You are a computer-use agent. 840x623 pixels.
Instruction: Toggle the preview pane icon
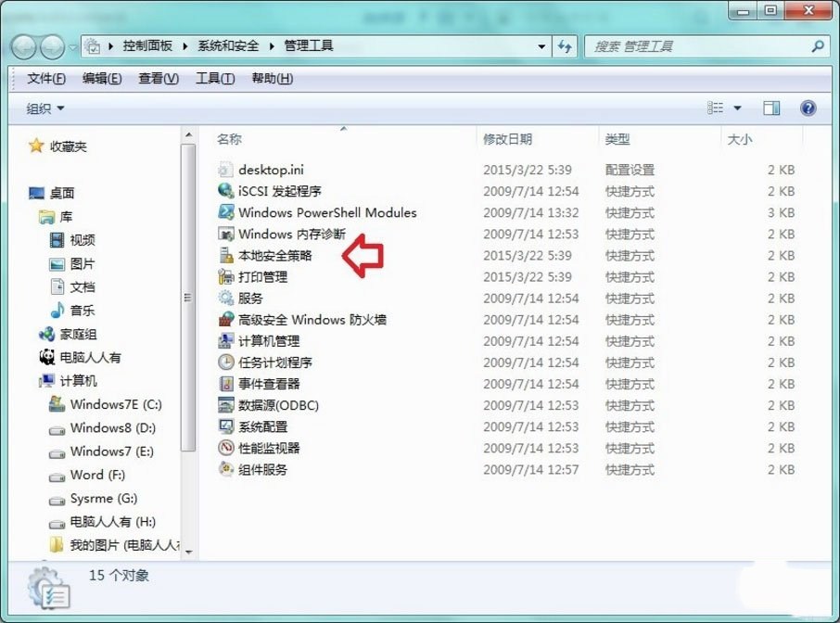(771, 108)
